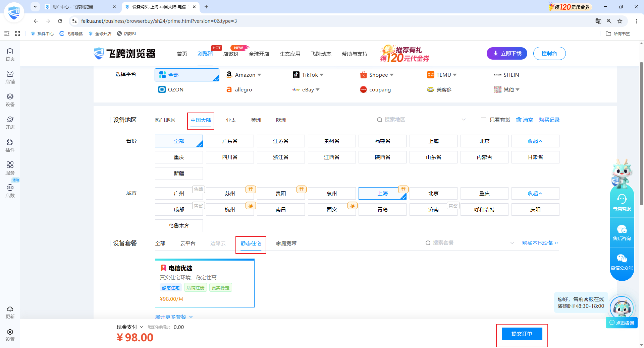Open the 购买本地设备 link

(x=540, y=243)
